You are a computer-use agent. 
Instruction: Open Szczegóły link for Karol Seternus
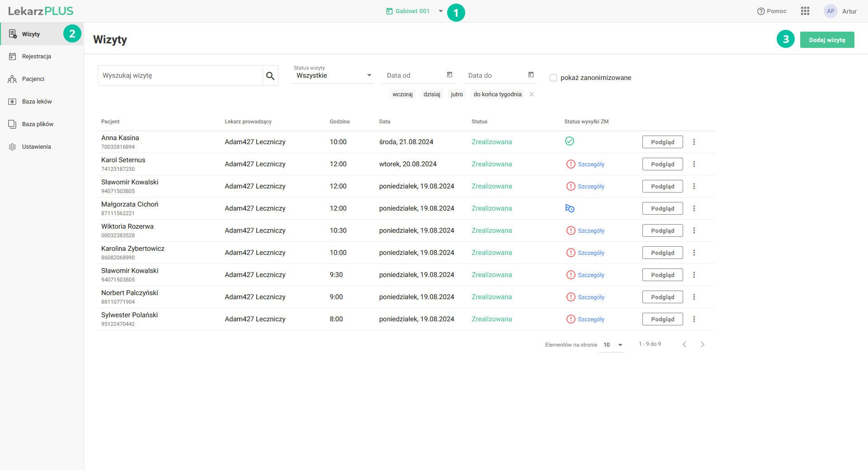coord(591,164)
